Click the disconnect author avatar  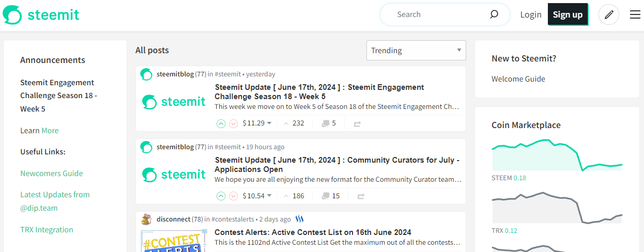146,219
